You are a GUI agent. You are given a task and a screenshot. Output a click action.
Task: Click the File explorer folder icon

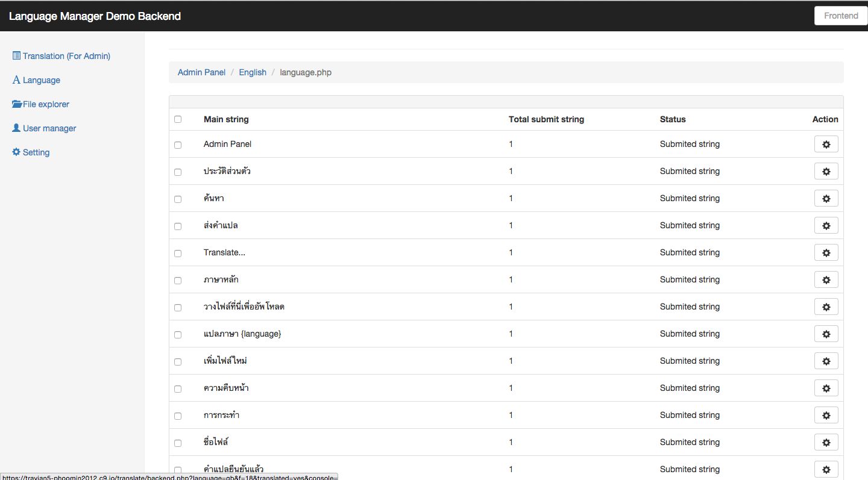(x=17, y=104)
